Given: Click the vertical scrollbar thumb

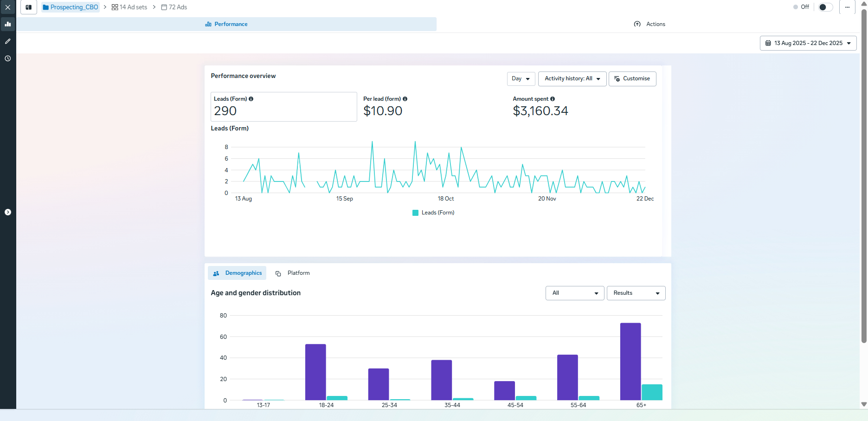Looking at the screenshot, I should [864, 176].
